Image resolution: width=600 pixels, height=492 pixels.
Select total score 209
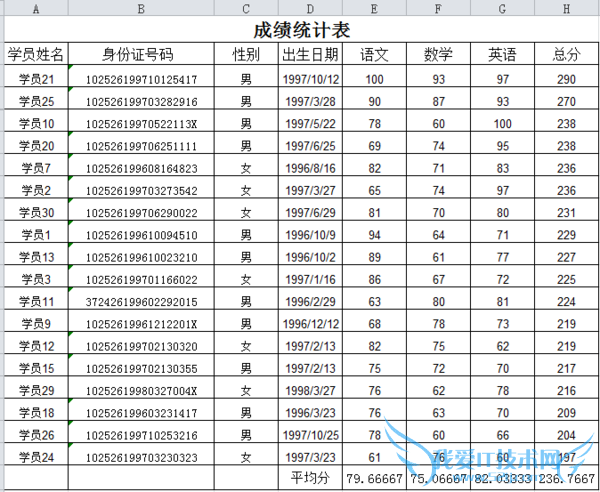coord(566,409)
